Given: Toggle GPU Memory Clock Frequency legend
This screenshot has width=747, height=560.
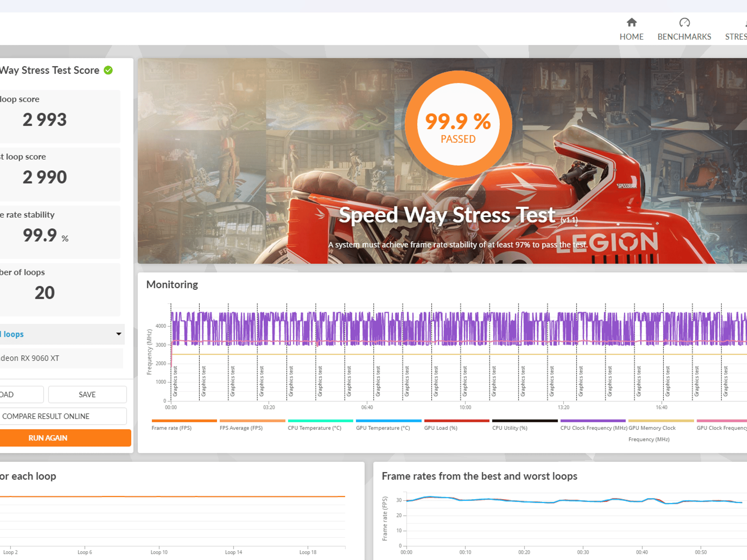Looking at the screenshot, I should point(661,421).
